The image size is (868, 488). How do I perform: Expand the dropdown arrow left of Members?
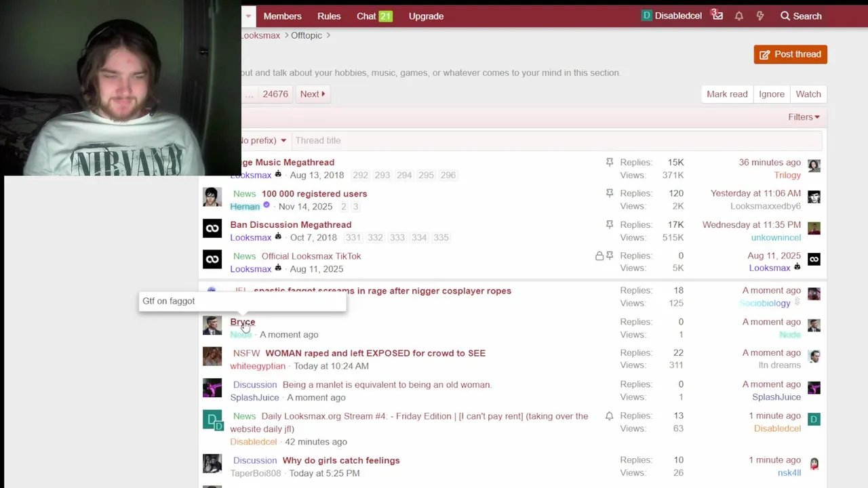pos(248,16)
